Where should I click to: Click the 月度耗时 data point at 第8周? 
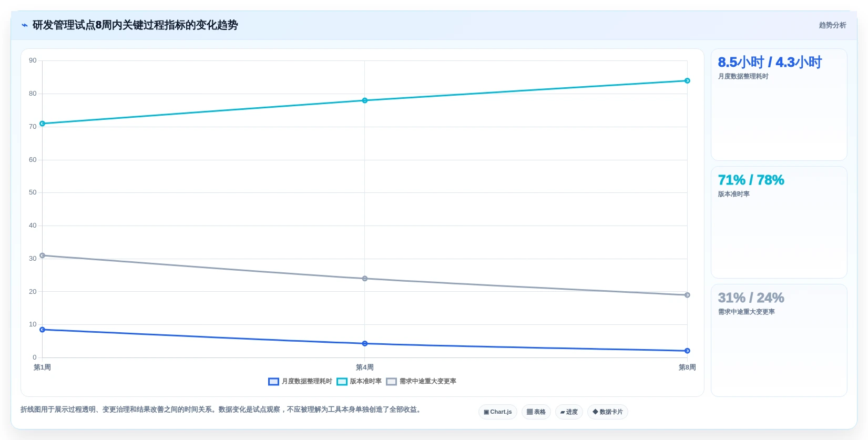(687, 351)
